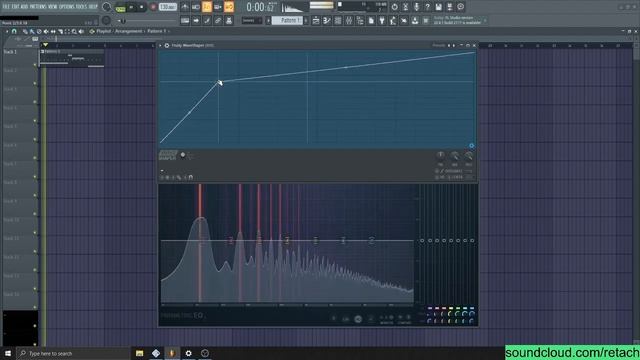
Task: Select the Playlist delete tool
Action: tap(39, 31)
